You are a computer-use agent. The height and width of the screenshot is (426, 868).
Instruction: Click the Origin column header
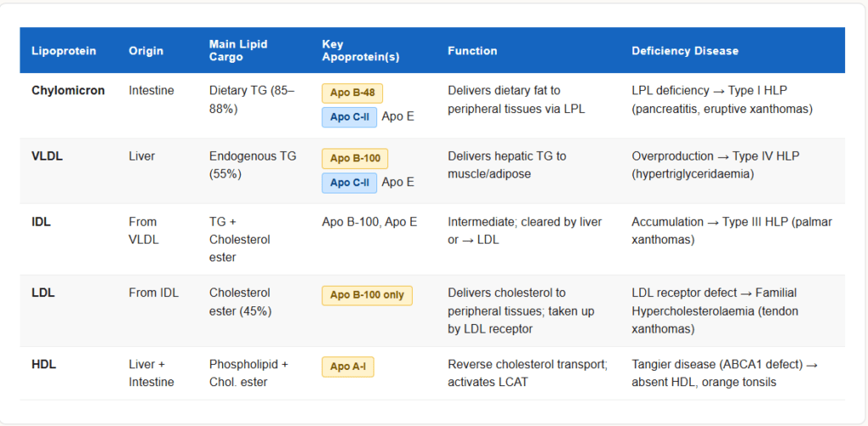[146, 51]
